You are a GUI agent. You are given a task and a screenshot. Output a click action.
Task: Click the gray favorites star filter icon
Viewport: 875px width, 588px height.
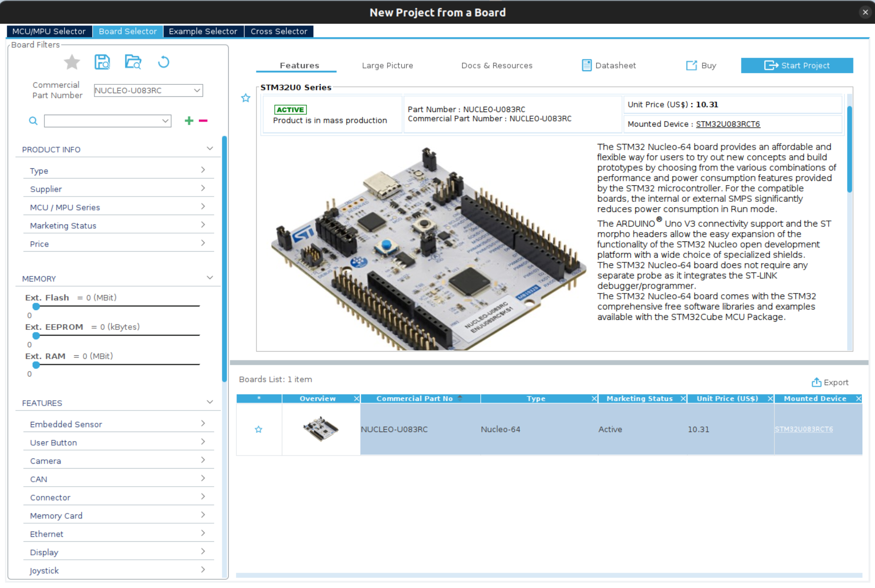(x=72, y=62)
